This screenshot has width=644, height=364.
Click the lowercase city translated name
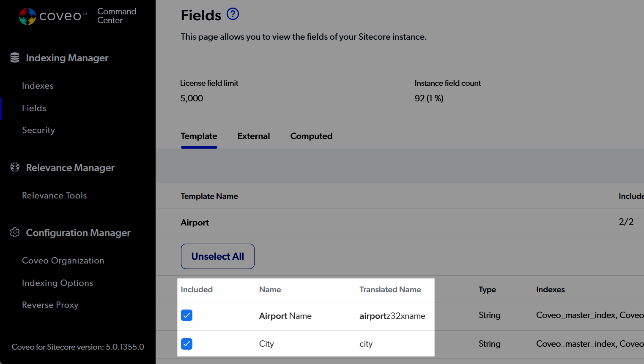pyautogui.click(x=366, y=344)
